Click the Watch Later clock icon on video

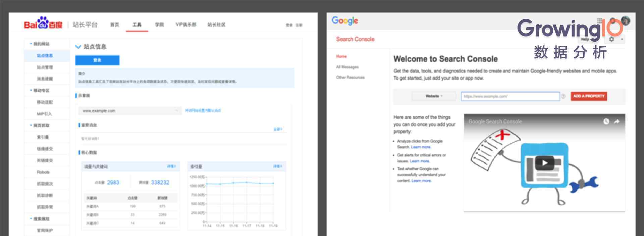pyautogui.click(x=606, y=122)
